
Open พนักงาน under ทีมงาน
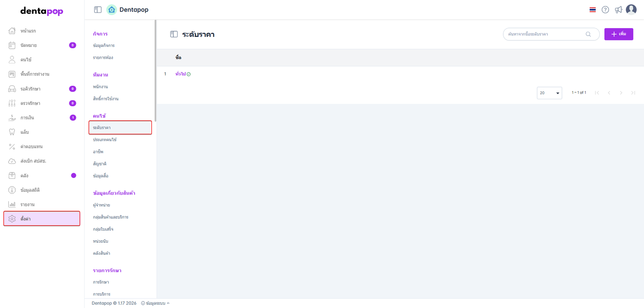click(100, 86)
